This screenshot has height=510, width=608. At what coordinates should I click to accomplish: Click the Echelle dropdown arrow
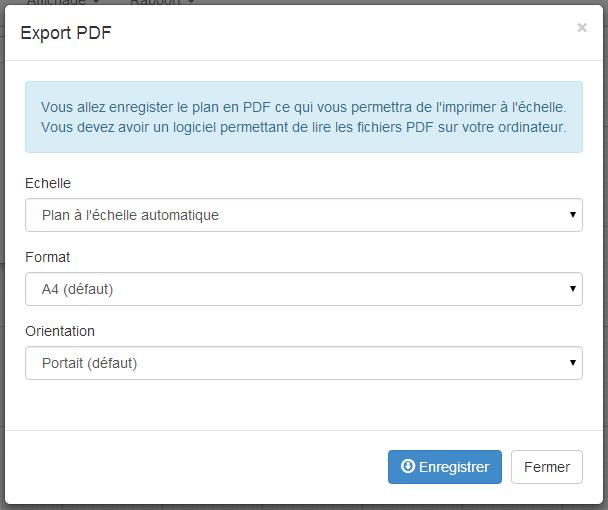pyautogui.click(x=573, y=215)
